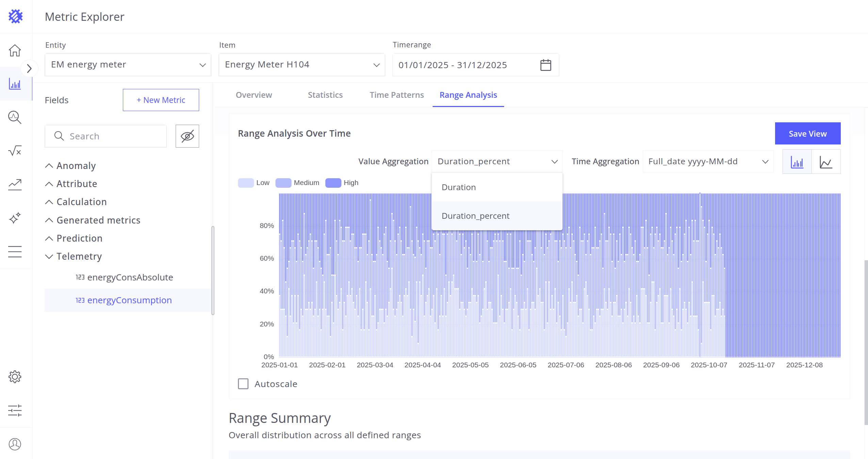Image resolution: width=868 pixels, height=459 pixels.
Task: Open the formula square-root sidebar icon
Action: [15, 151]
